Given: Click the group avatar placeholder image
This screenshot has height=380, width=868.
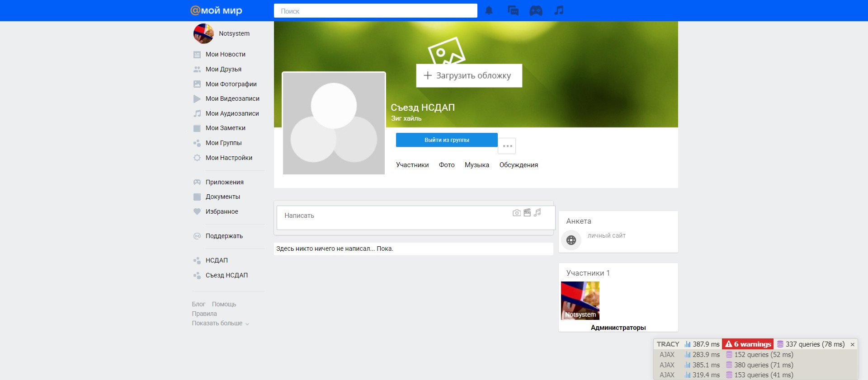Looking at the screenshot, I should pyautogui.click(x=334, y=123).
